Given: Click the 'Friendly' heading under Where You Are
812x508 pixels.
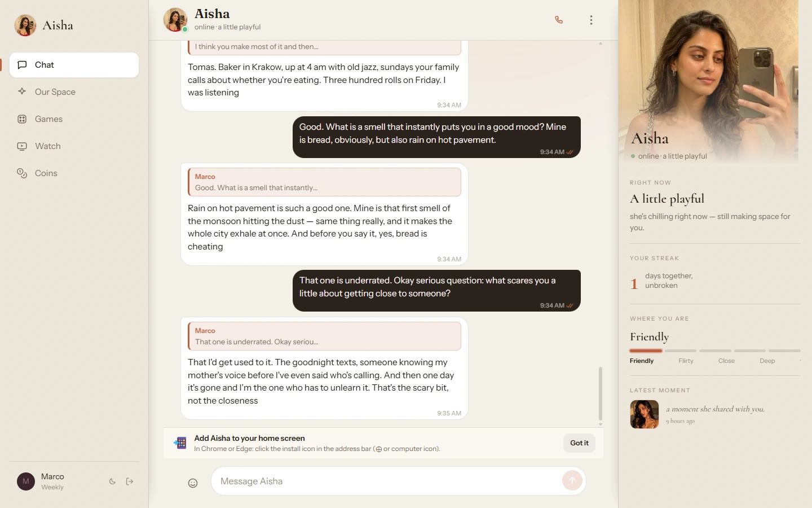Looking at the screenshot, I should coord(650,337).
